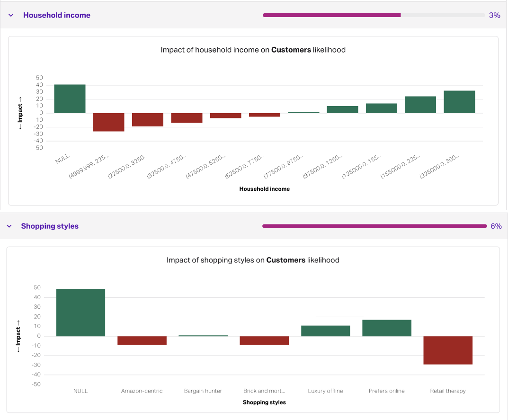Select the NULL bar in household income chart
The height and width of the screenshot is (420, 508).
70,99
